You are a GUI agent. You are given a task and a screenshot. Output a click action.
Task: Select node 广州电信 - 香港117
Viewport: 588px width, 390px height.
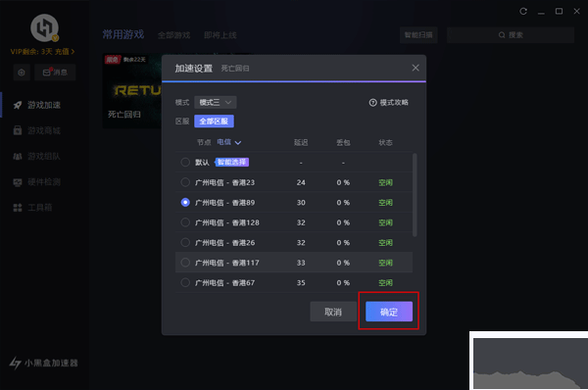(294, 263)
